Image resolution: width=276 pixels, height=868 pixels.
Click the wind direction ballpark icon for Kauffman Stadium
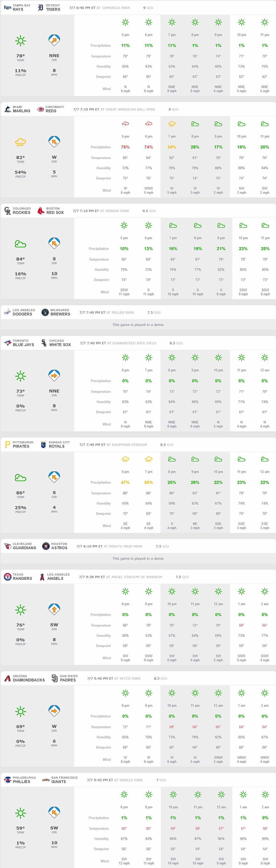tap(54, 477)
